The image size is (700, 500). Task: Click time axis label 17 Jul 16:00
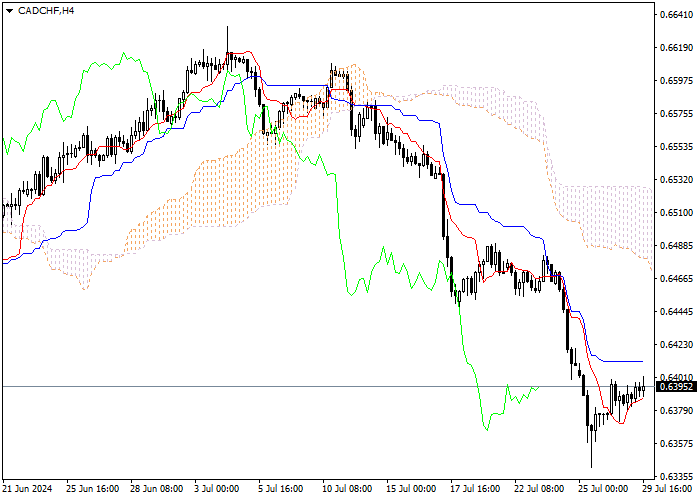[x=476, y=489]
